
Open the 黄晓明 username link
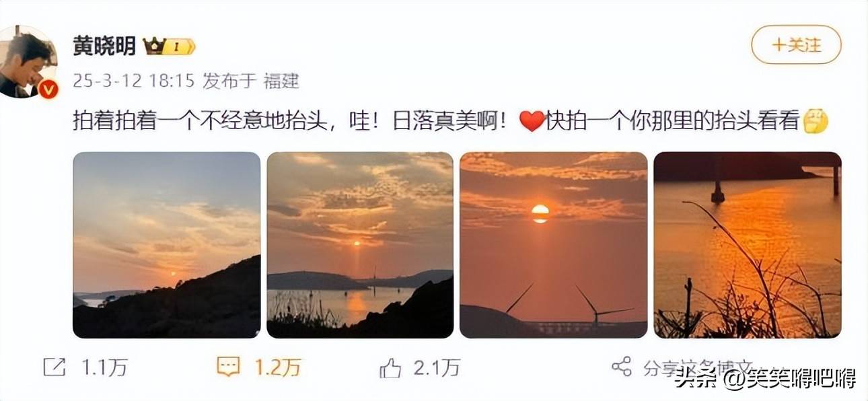[104, 46]
